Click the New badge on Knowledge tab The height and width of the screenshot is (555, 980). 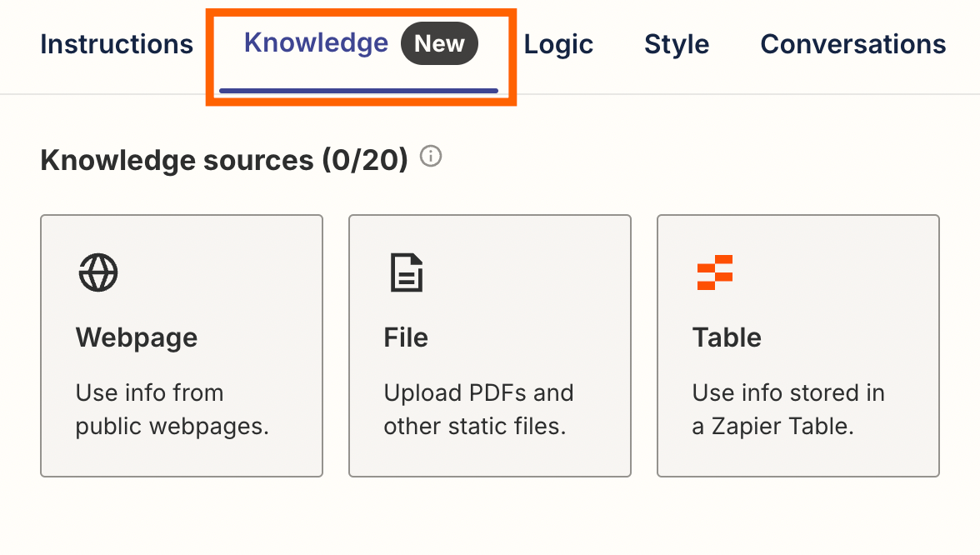pyautogui.click(x=439, y=43)
